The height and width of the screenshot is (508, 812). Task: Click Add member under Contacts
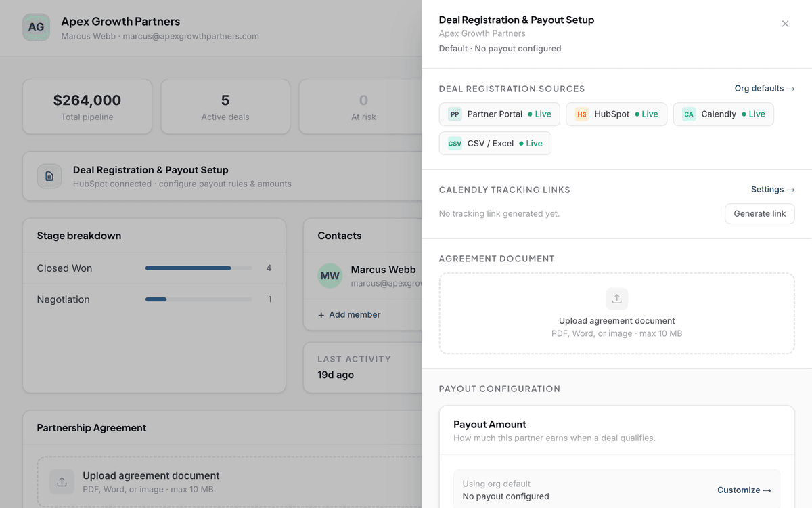click(x=349, y=314)
